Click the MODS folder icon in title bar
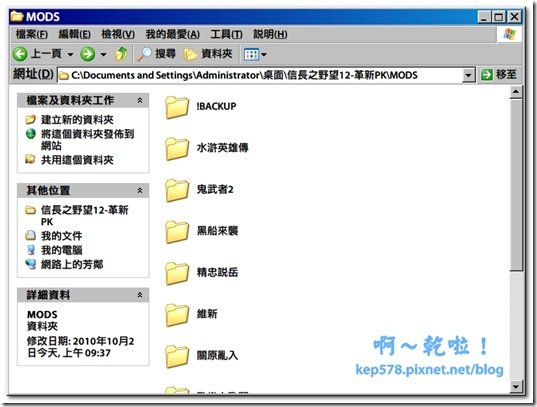The height and width of the screenshot is (407, 537). coord(17,16)
